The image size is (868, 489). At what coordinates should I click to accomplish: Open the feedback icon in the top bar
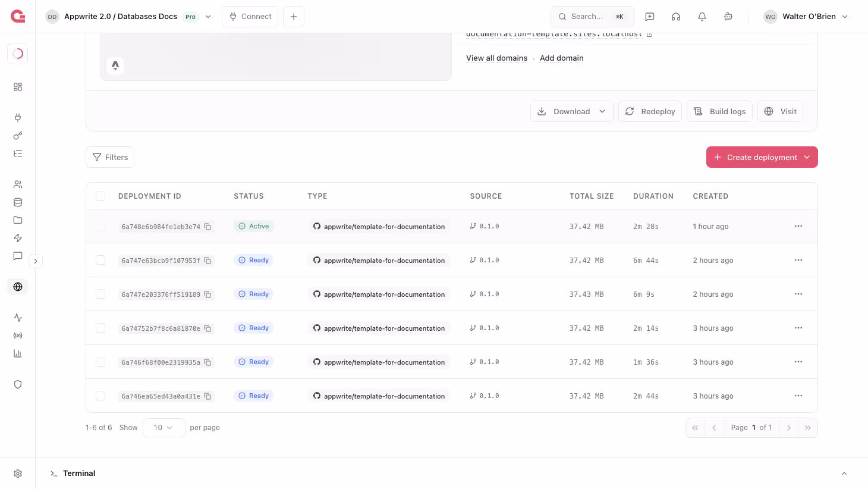[650, 17]
